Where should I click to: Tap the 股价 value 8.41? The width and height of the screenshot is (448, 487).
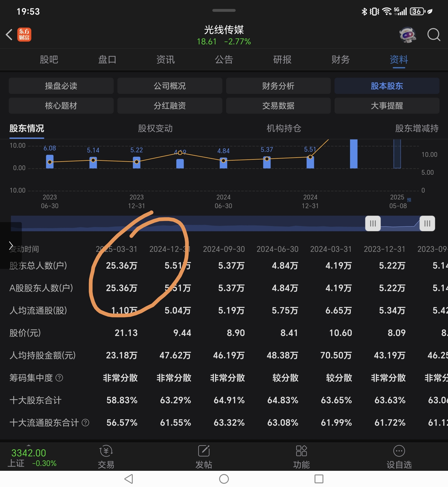[x=289, y=333]
